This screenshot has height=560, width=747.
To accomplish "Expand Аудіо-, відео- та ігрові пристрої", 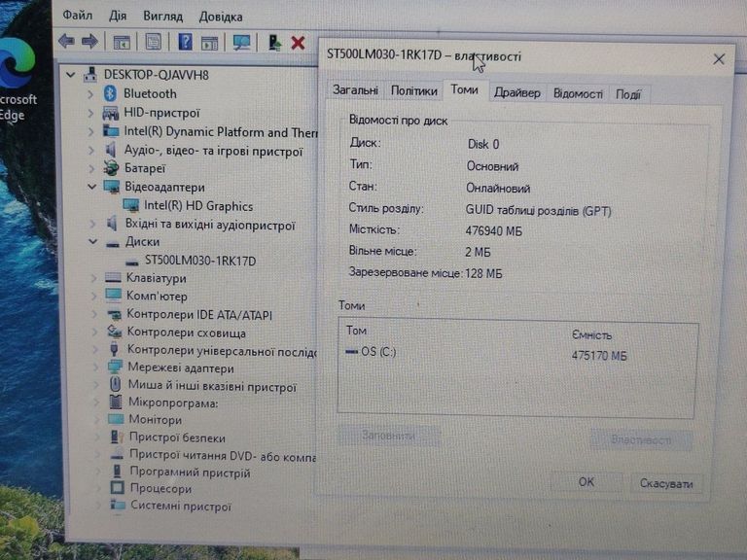I will [x=91, y=151].
